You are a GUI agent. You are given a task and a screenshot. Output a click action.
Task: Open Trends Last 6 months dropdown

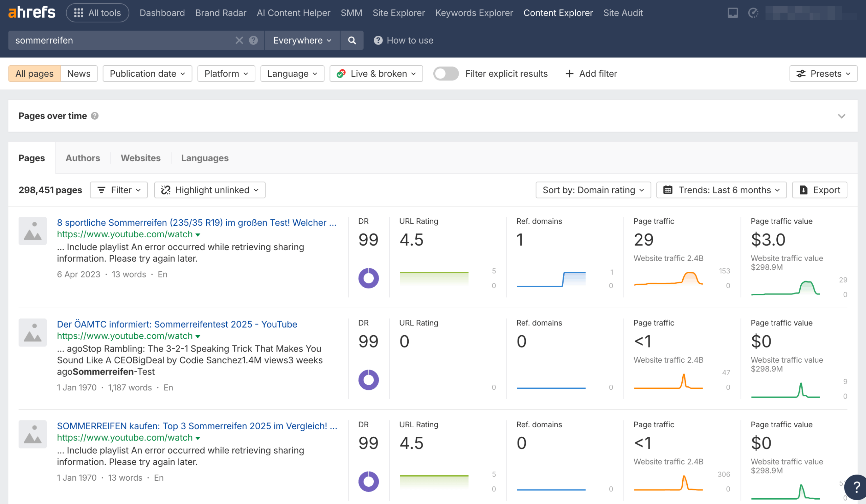[x=721, y=190]
